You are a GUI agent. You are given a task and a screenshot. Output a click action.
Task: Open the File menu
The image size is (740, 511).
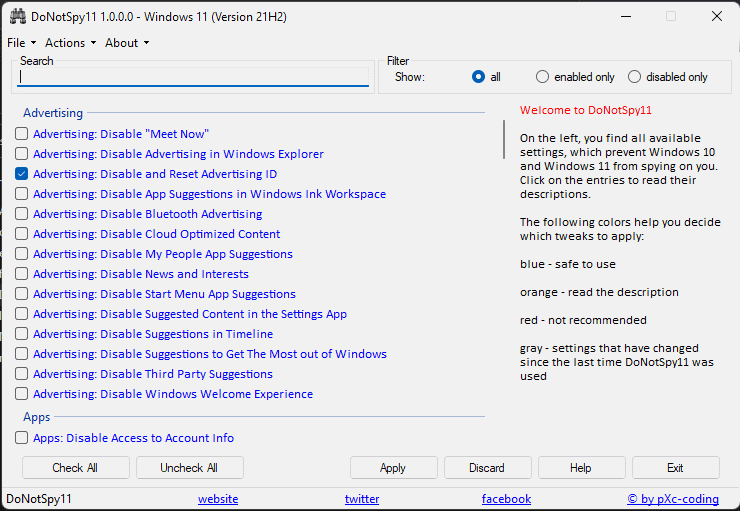click(21, 43)
